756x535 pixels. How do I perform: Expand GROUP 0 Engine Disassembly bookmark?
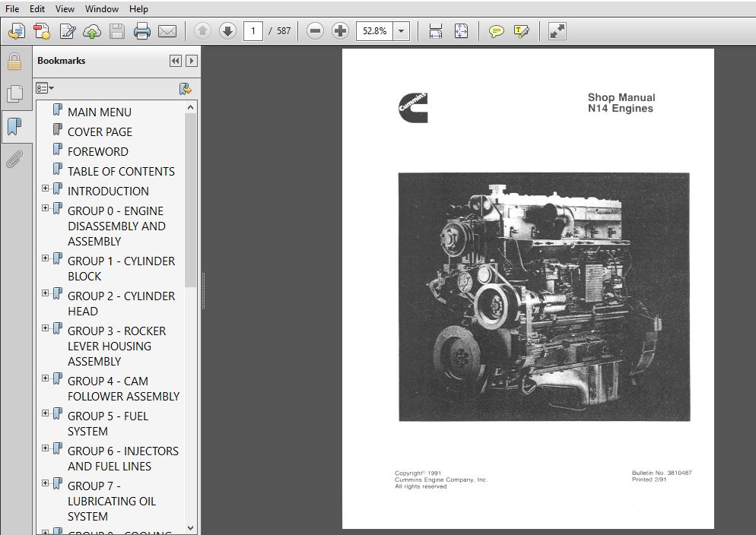click(x=46, y=208)
